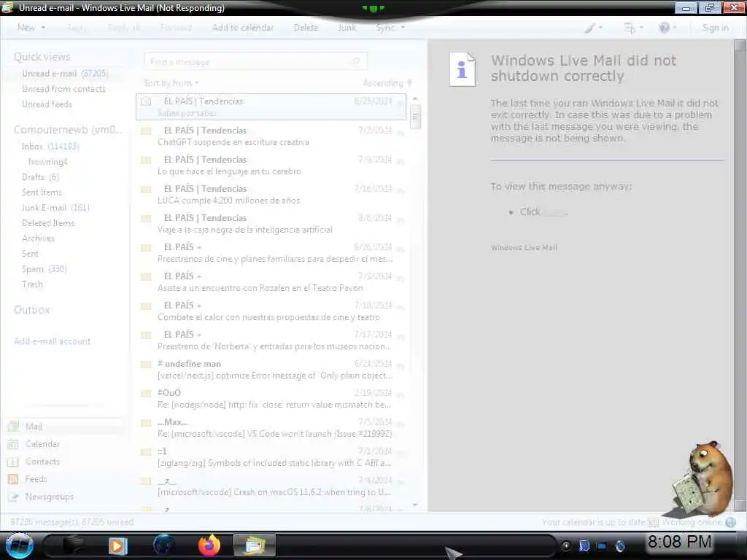Click the info document icon in reading pane

point(462,69)
